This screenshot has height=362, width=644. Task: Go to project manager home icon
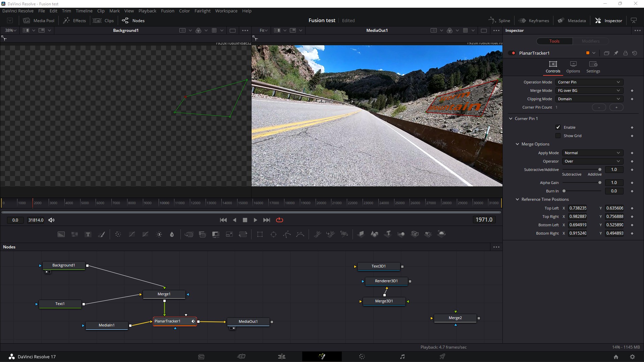(x=616, y=357)
